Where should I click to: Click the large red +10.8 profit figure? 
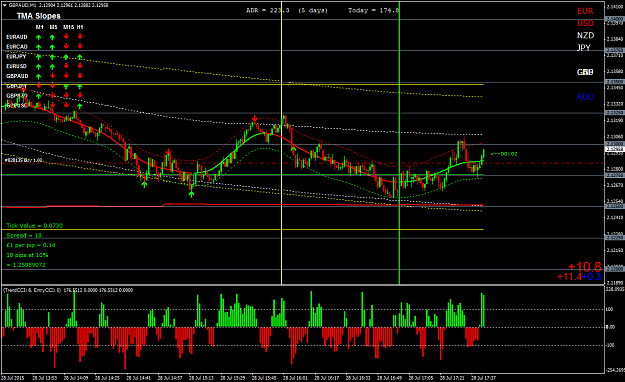585,266
